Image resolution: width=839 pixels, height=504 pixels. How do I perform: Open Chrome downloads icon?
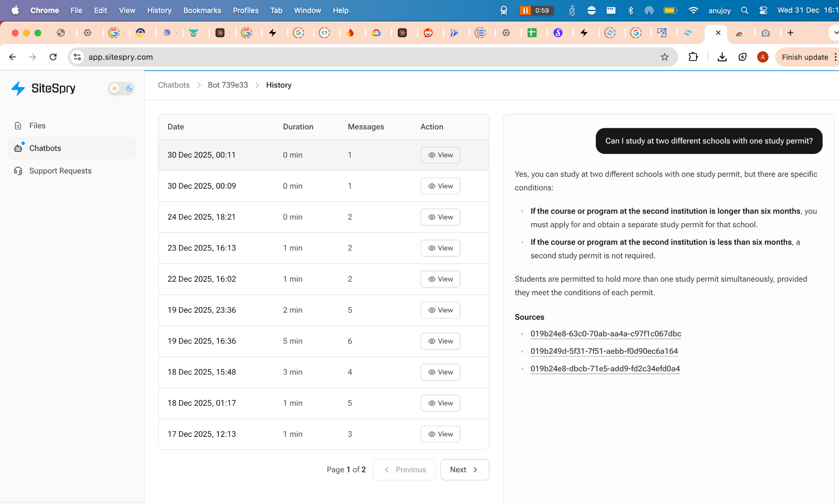point(722,57)
